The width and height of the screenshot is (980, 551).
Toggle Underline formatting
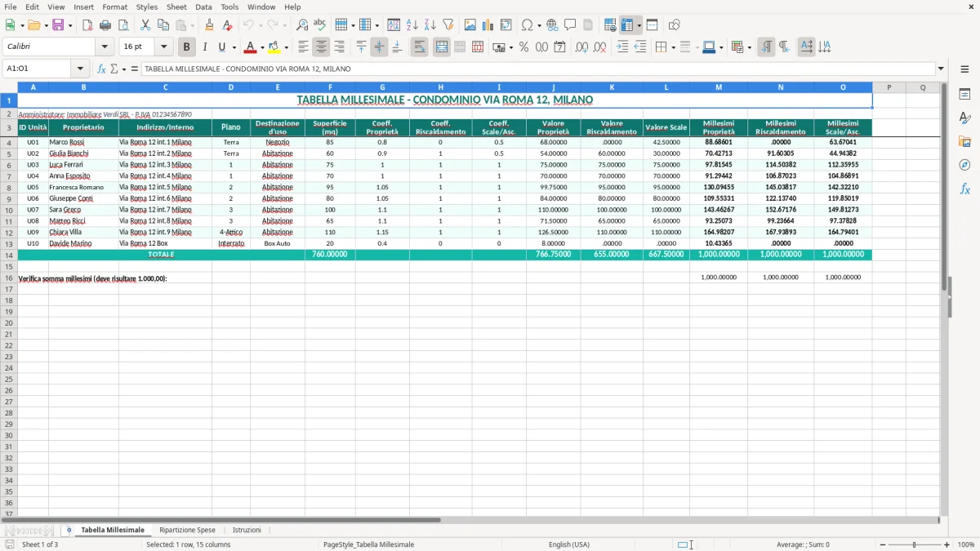point(221,47)
